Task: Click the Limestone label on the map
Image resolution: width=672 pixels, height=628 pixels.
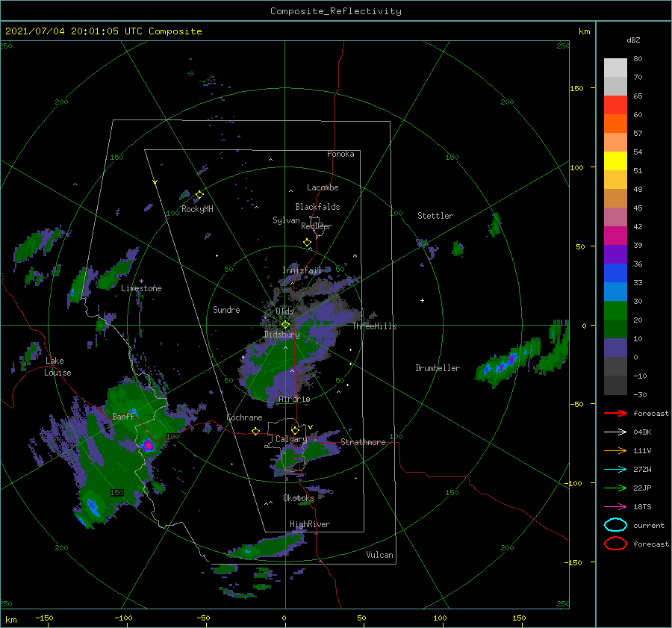Action: click(x=141, y=288)
